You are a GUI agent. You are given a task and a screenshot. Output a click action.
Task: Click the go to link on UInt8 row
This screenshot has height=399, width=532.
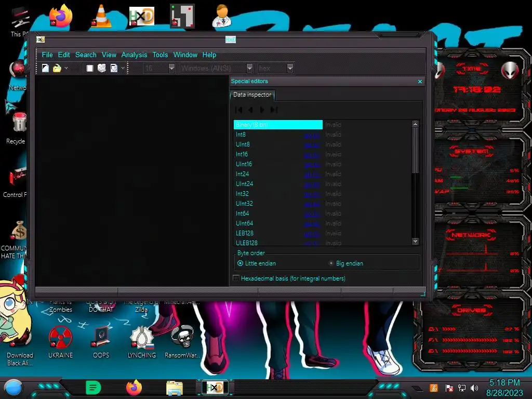coord(312,145)
